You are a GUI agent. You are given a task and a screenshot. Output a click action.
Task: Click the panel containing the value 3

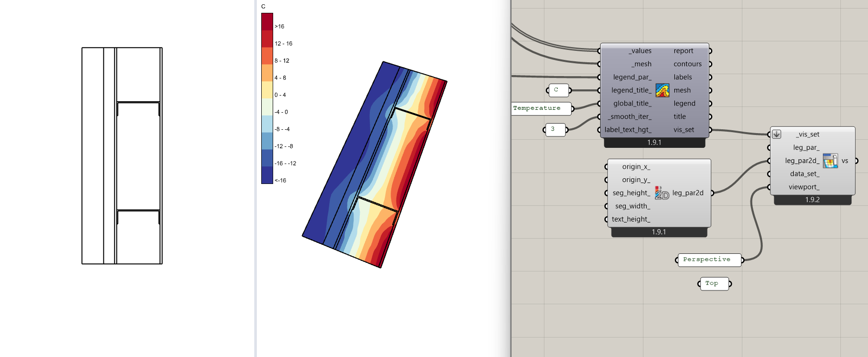[555, 129]
